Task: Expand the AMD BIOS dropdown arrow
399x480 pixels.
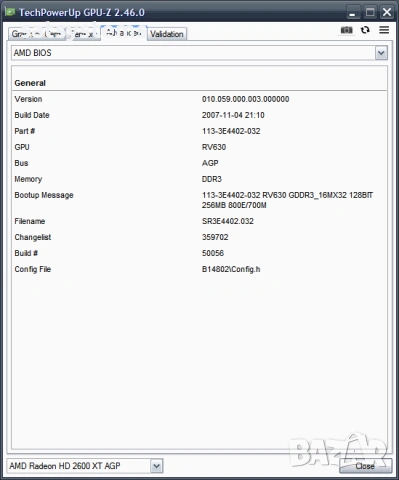Action: tap(381, 53)
